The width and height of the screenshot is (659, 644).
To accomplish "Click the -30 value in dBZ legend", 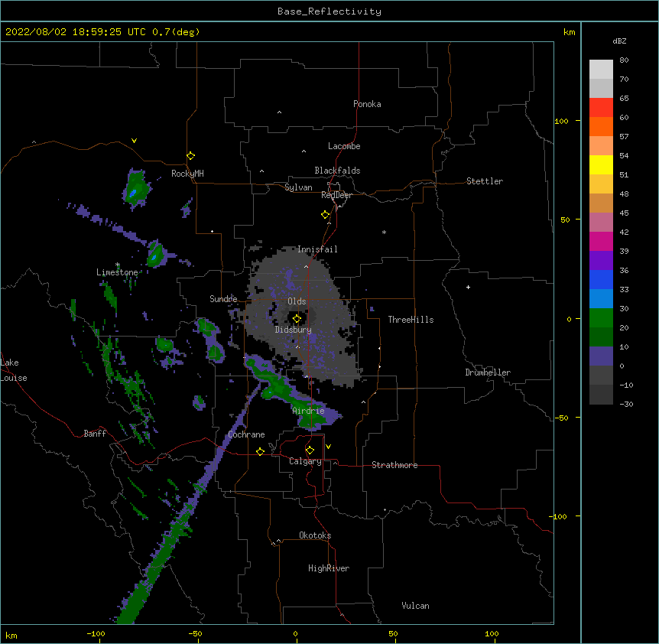I will (x=626, y=405).
